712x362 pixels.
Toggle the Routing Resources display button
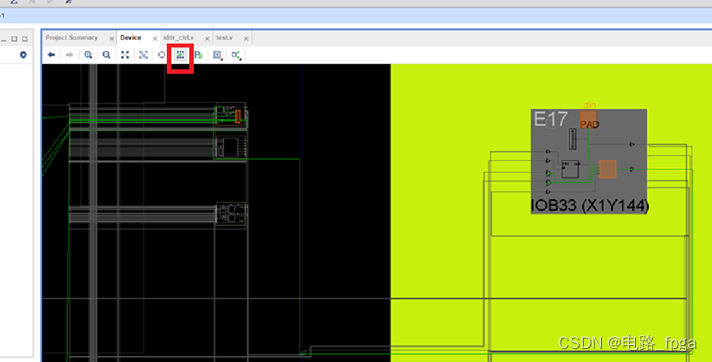click(x=180, y=55)
